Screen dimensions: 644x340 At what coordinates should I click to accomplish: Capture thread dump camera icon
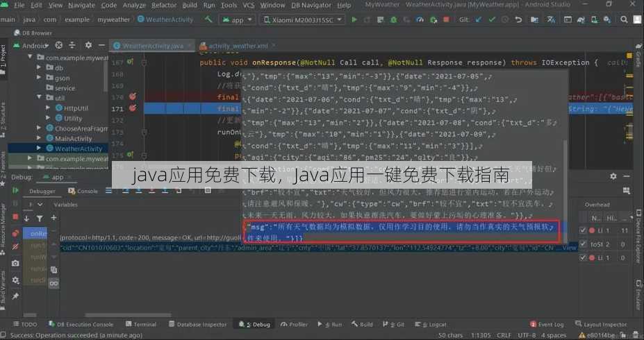click(x=15, y=263)
